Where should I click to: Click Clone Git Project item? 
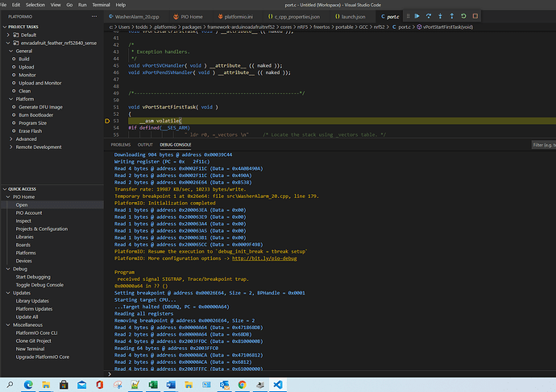(33, 341)
